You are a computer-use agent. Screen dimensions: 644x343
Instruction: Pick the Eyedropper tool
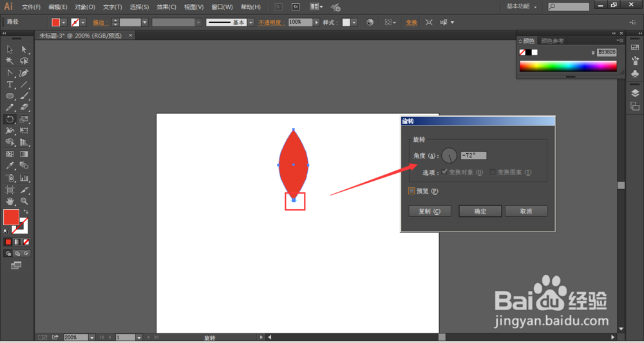pyautogui.click(x=10, y=166)
